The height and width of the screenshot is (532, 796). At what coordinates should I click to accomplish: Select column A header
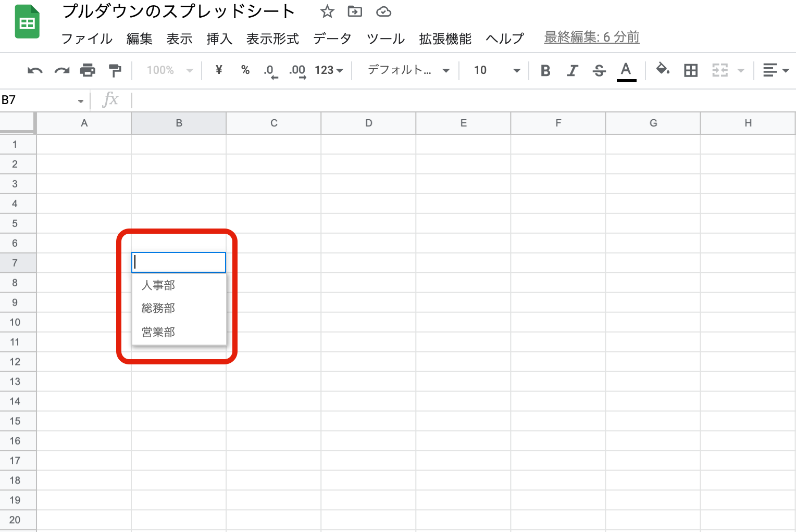(x=84, y=123)
